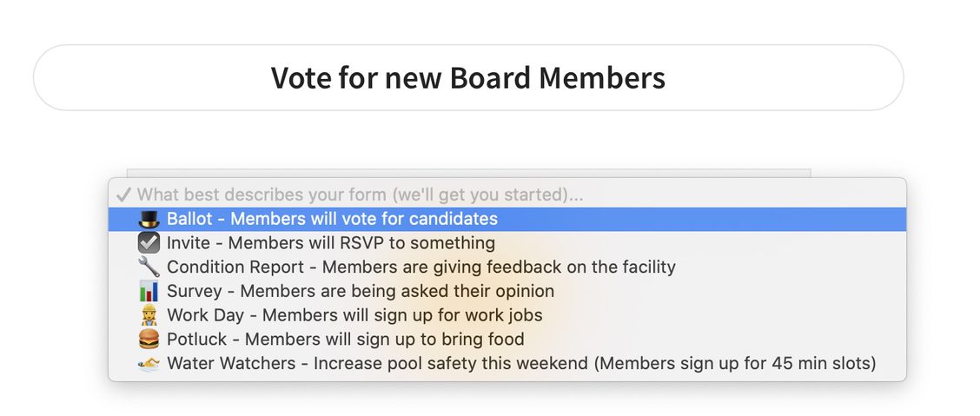Viewport: 980px width, 416px height.
Task: Pick the Condition Report facility feedback option
Action: click(420, 267)
